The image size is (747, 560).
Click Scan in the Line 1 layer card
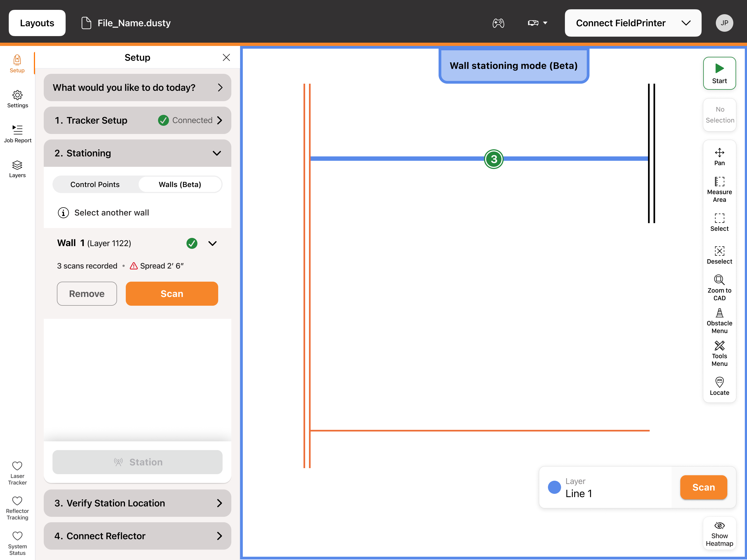point(704,487)
